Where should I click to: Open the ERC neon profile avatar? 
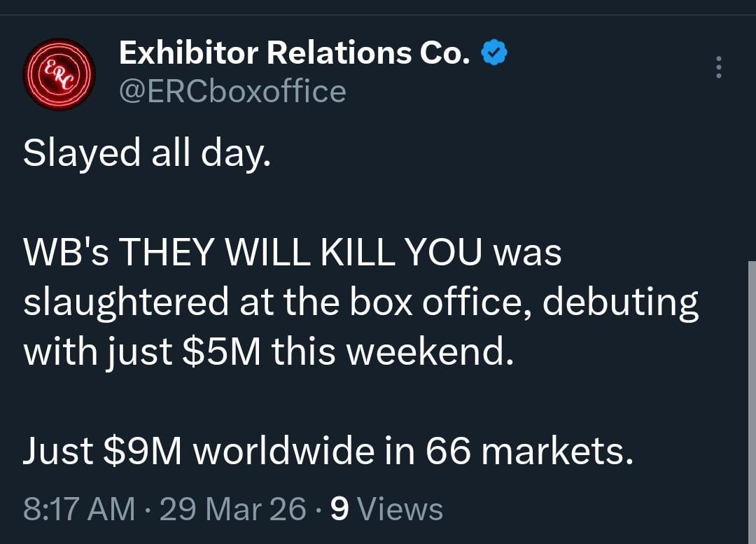coord(59,74)
